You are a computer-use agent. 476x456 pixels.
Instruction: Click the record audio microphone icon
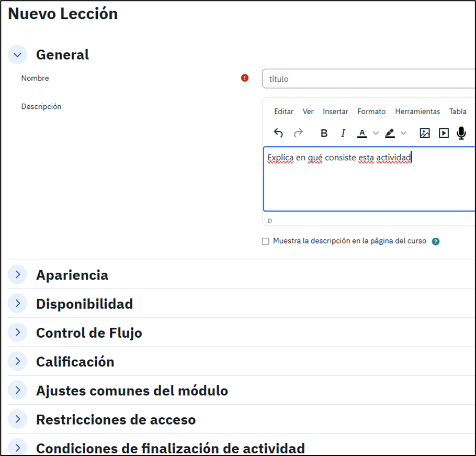pos(461,133)
